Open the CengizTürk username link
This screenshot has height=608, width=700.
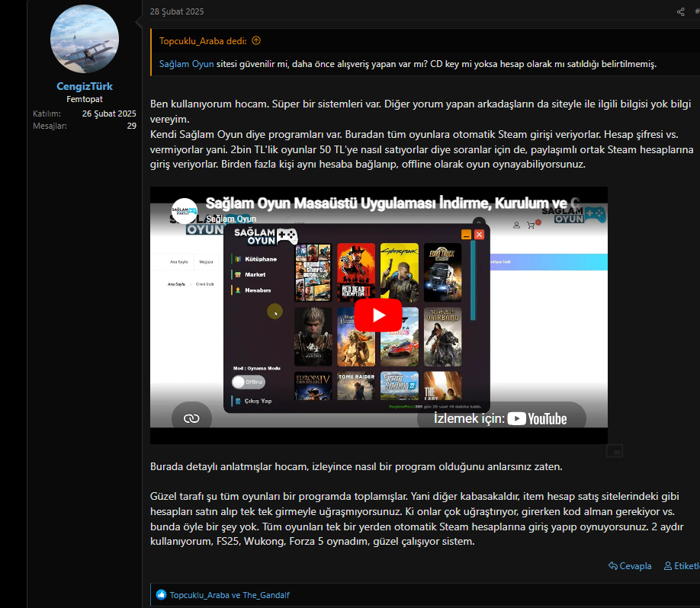point(85,86)
